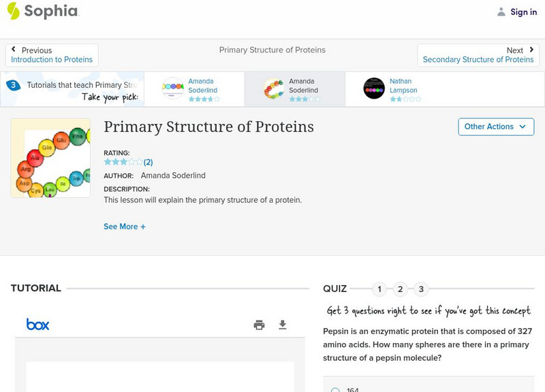Image resolution: width=545 pixels, height=392 pixels.
Task: Go to Next: Secondary Structure of Proteins
Action: click(x=478, y=55)
